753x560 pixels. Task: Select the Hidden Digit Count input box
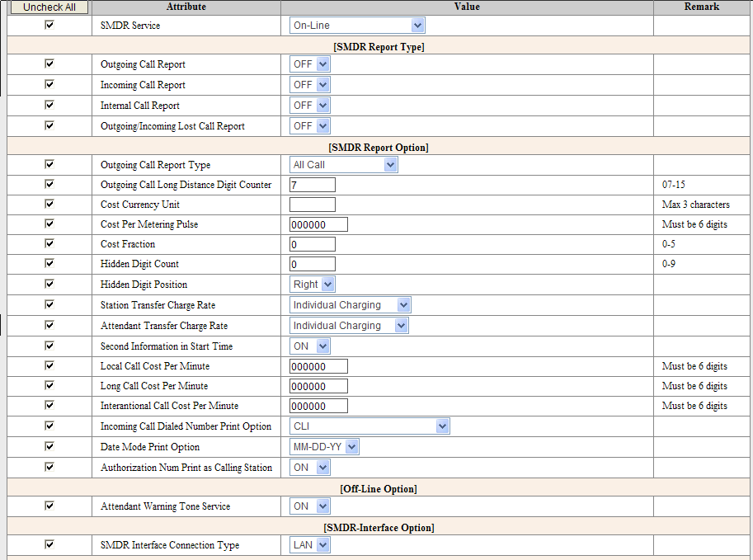click(x=312, y=264)
